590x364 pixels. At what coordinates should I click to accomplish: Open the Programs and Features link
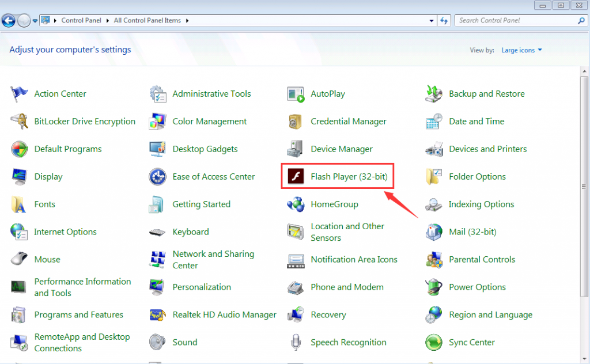coord(78,314)
